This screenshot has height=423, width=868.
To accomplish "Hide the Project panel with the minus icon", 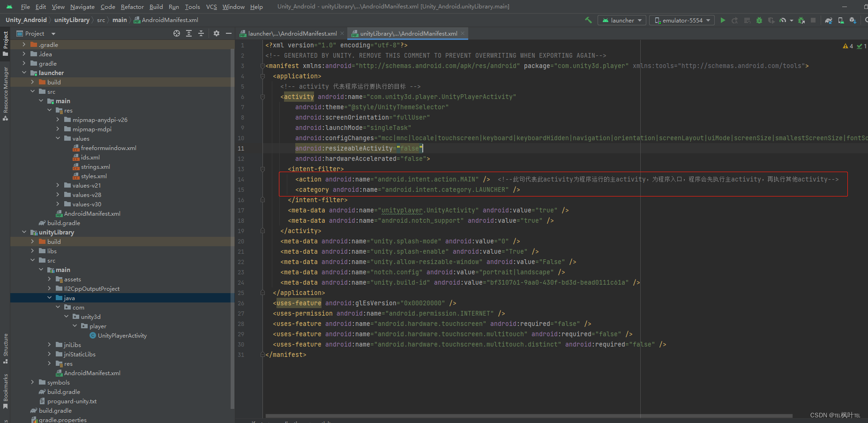I will [228, 33].
